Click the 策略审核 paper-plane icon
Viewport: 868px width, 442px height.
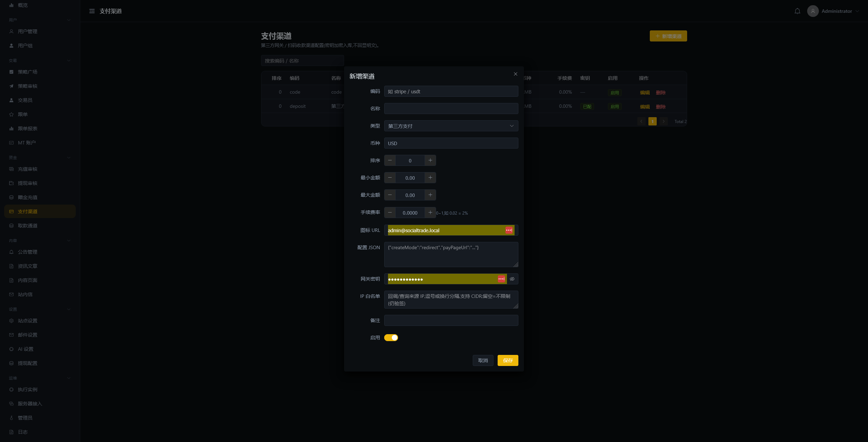point(11,86)
